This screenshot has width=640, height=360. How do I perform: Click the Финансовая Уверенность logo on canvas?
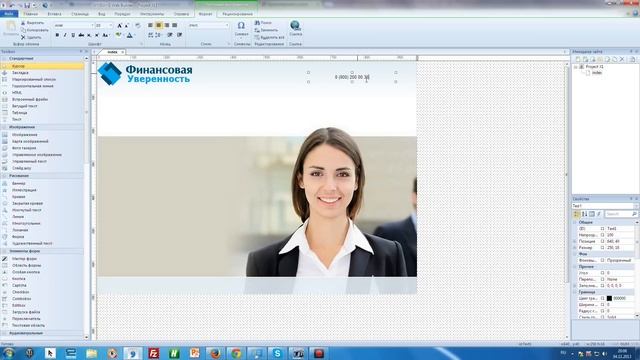[x=145, y=73]
